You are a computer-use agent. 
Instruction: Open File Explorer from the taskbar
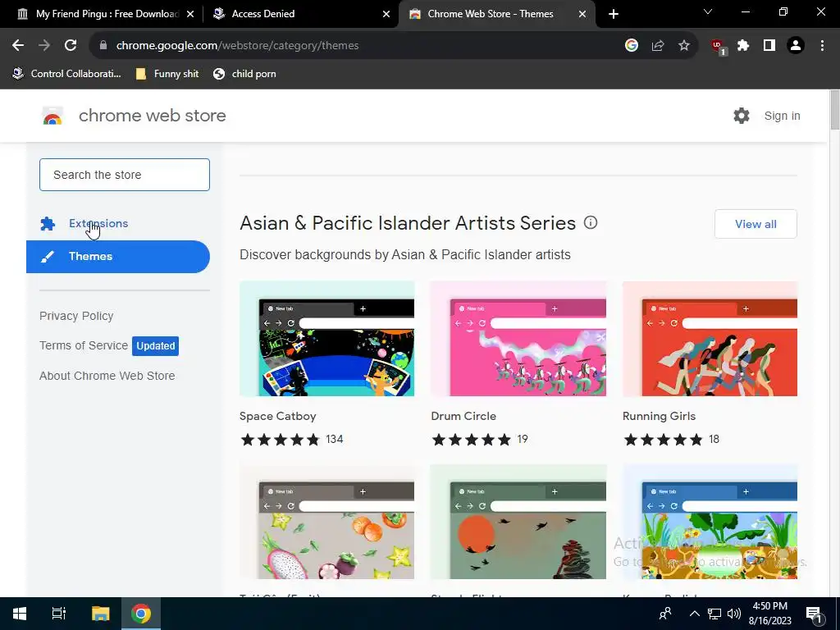pyautogui.click(x=100, y=614)
